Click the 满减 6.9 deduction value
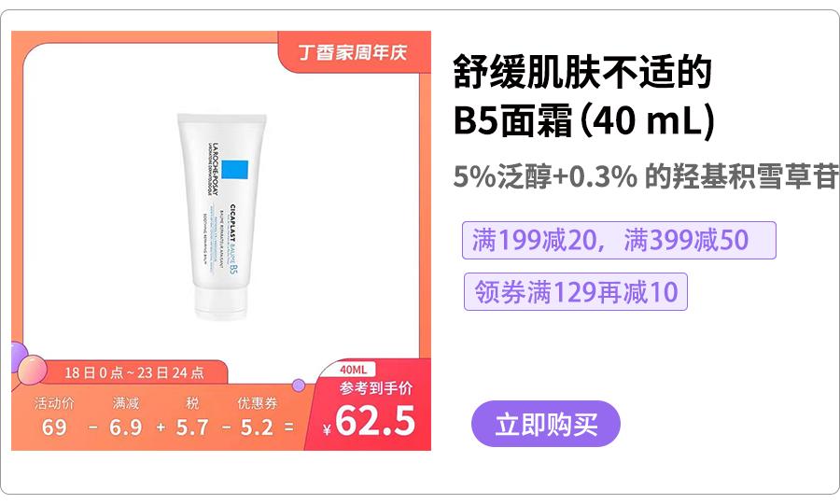The height and width of the screenshot is (504, 840). (x=125, y=427)
